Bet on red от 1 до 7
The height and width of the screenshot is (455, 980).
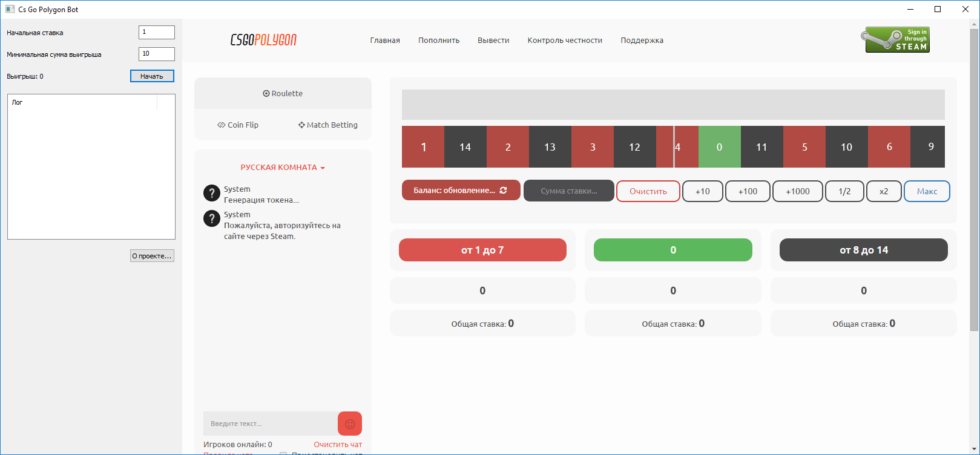coord(482,250)
